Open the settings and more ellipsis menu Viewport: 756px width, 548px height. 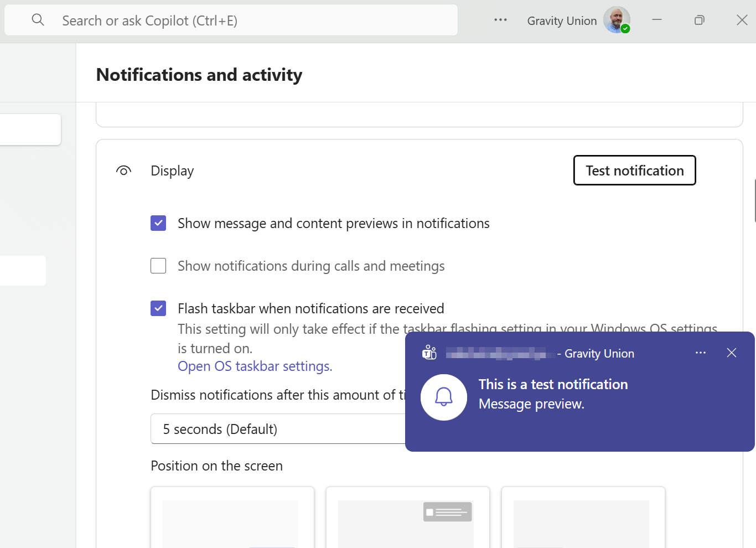500,20
